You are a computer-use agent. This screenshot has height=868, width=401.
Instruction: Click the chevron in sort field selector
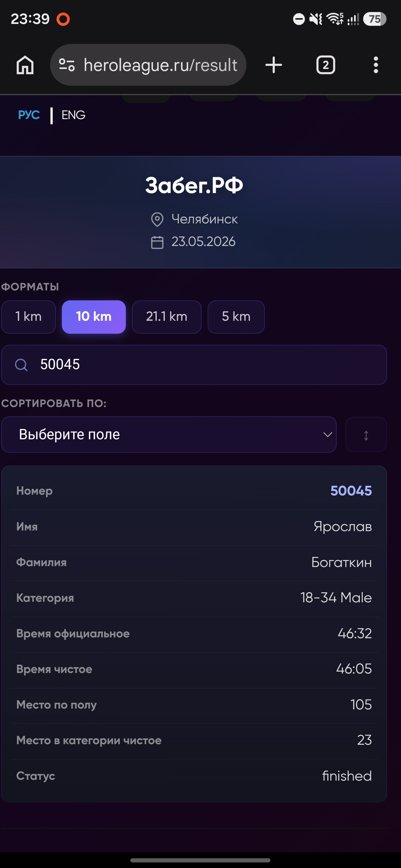click(327, 434)
